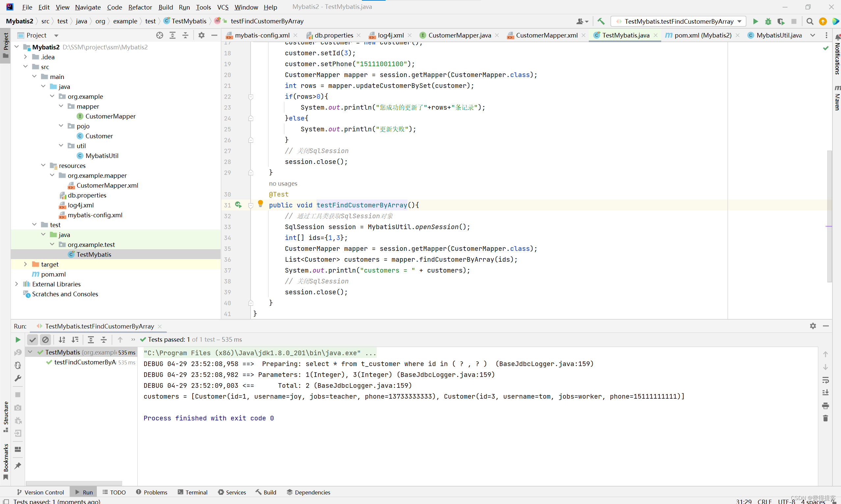
Task: Click Run with Coverage icon
Action: coord(780,21)
